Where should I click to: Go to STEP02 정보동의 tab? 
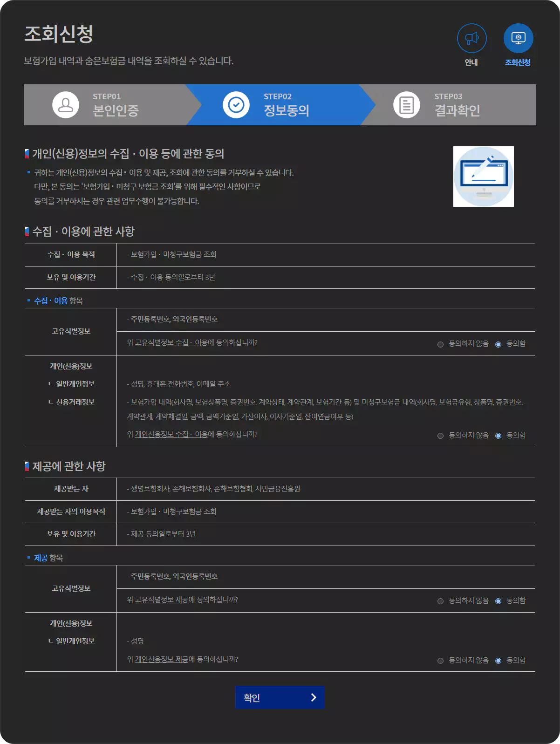(281, 105)
